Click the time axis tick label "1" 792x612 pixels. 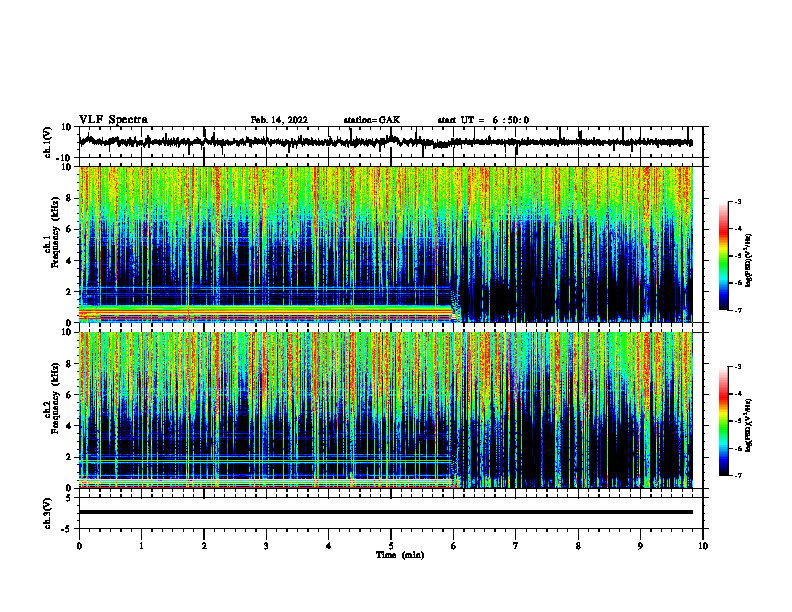[141, 546]
